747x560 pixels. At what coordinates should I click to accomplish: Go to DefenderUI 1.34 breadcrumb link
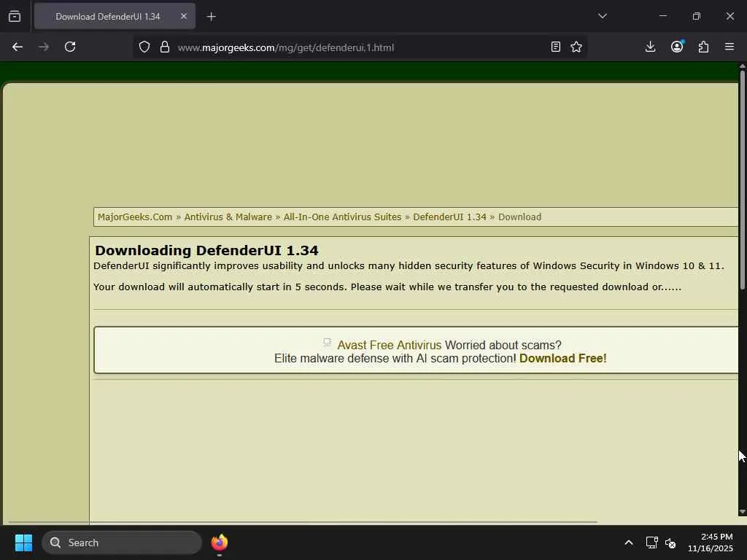[449, 217]
